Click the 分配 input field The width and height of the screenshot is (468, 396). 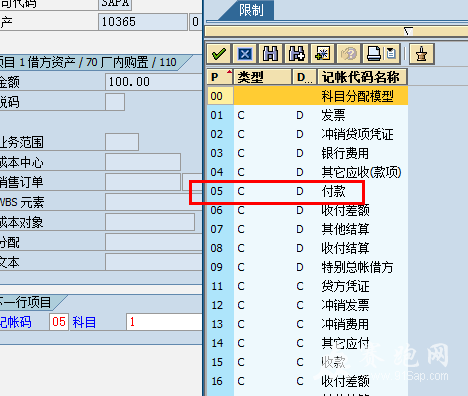(154, 242)
